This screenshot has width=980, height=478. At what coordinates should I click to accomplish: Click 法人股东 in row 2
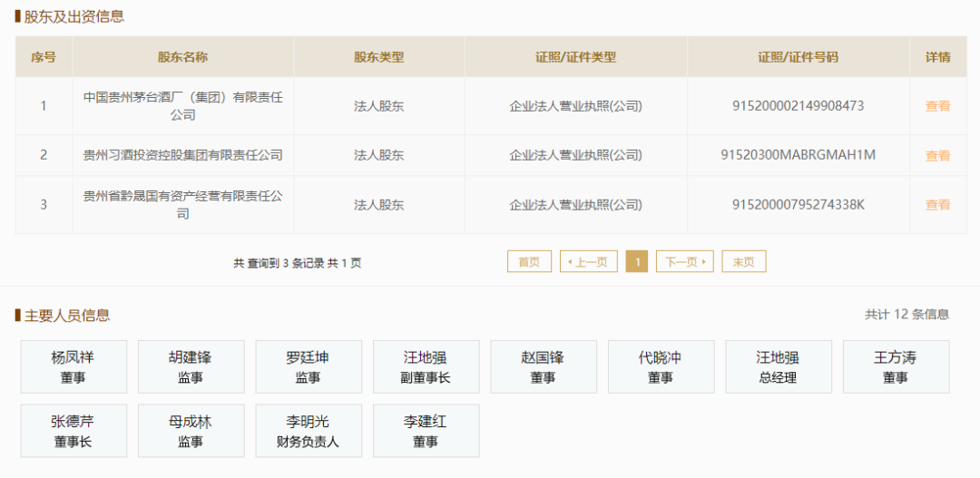(379, 155)
